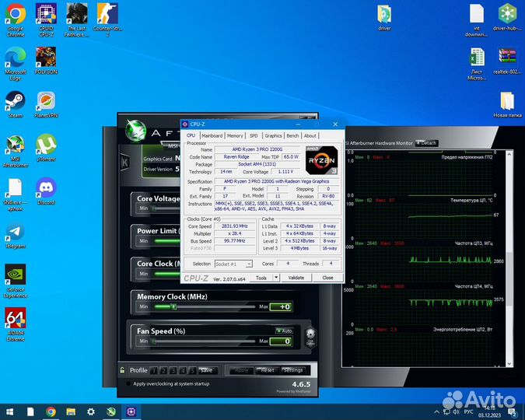525x420 pixels.
Task: Open the Bench tab in CPU-Z
Action: tap(292, 135)
